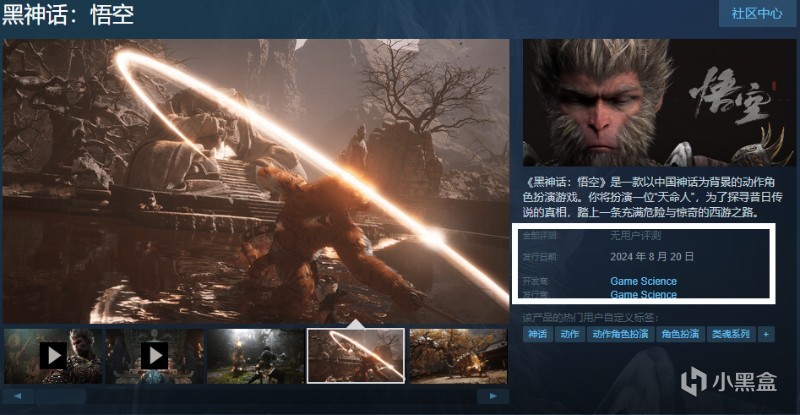Click the 该产品的热门用户自定义标签 label
This screenshot has height=415, width=800.
pyautogui.click(x=590, y=318)
